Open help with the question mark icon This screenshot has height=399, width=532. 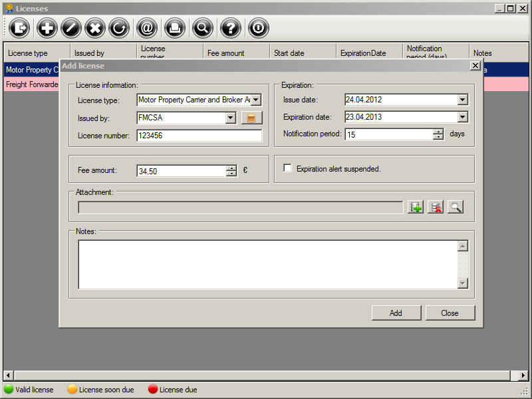coord(230,28)
